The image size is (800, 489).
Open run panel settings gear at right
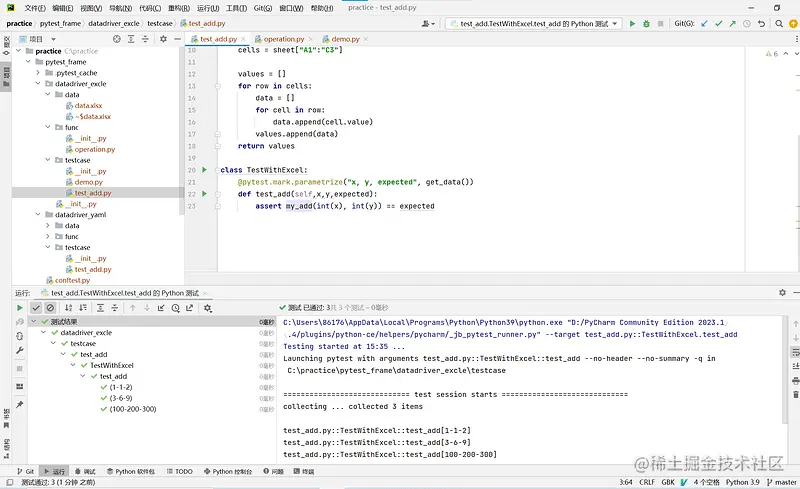[782, 292]
